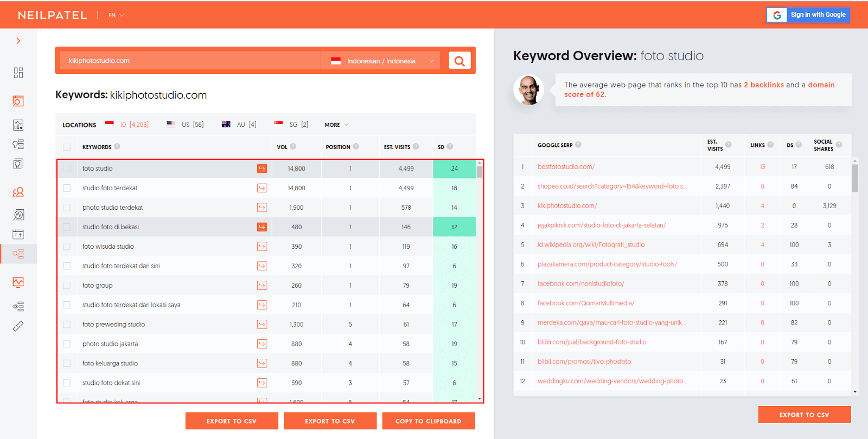868x439 pixels.
Task: Click the help icon beside Google SERP
Action: pyautogui.click(x=578, y=145)
